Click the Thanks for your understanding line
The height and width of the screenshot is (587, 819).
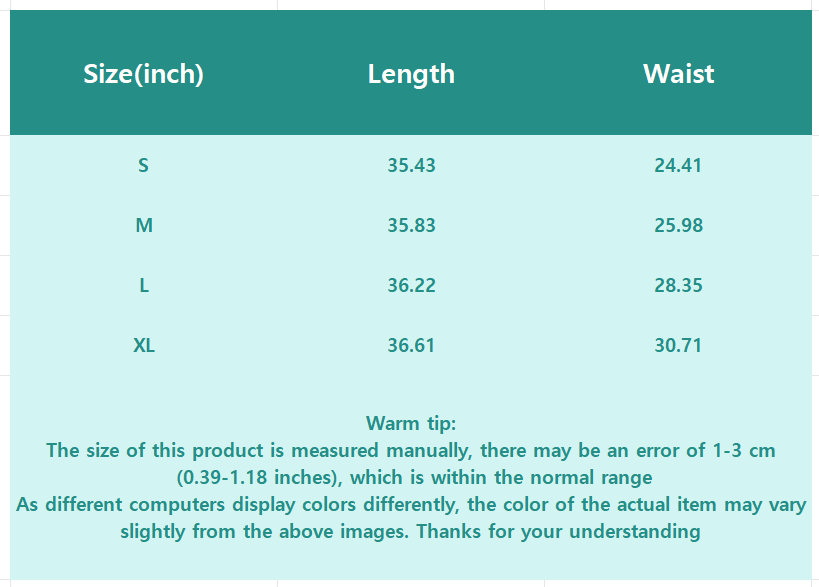pos(411,531)
